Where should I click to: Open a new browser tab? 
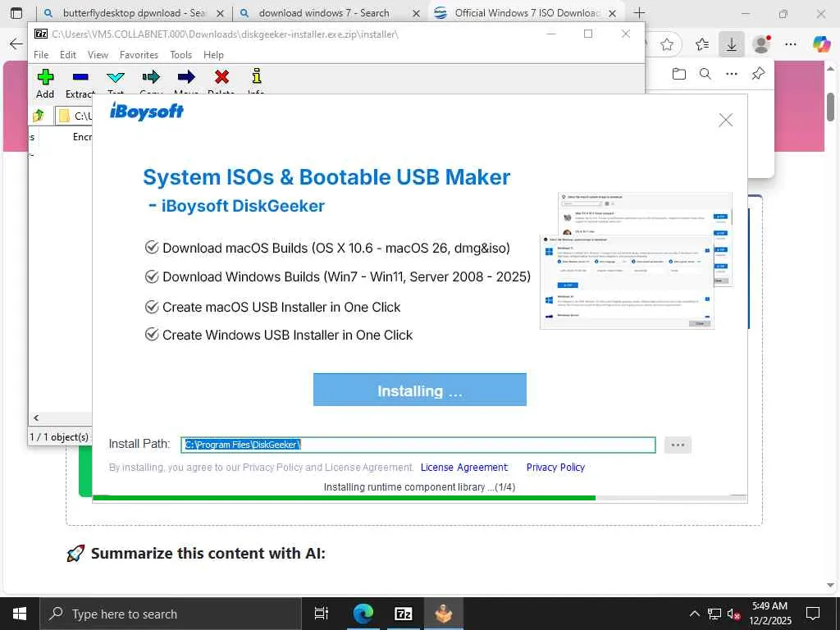(639, 13)
